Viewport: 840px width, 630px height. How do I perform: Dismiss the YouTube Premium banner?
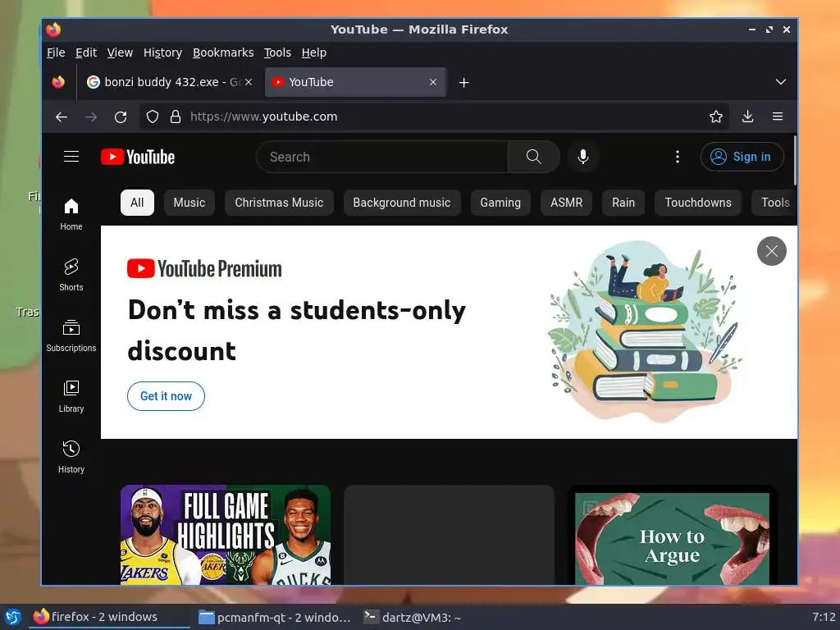point(771,251)
